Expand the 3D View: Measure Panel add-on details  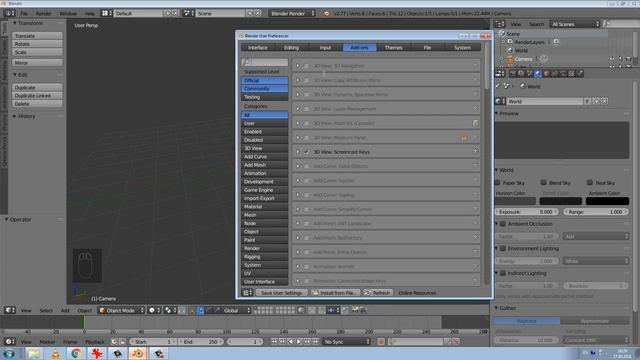298,138
